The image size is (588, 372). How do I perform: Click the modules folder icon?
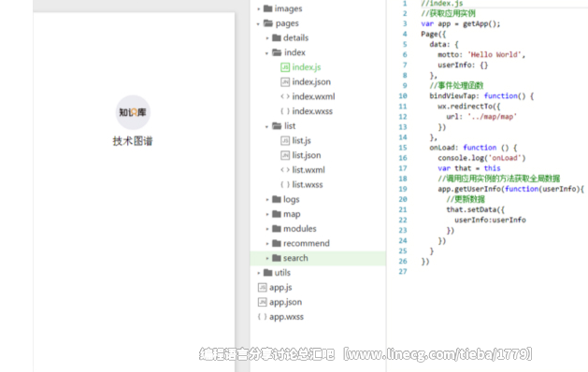point(277,228)
